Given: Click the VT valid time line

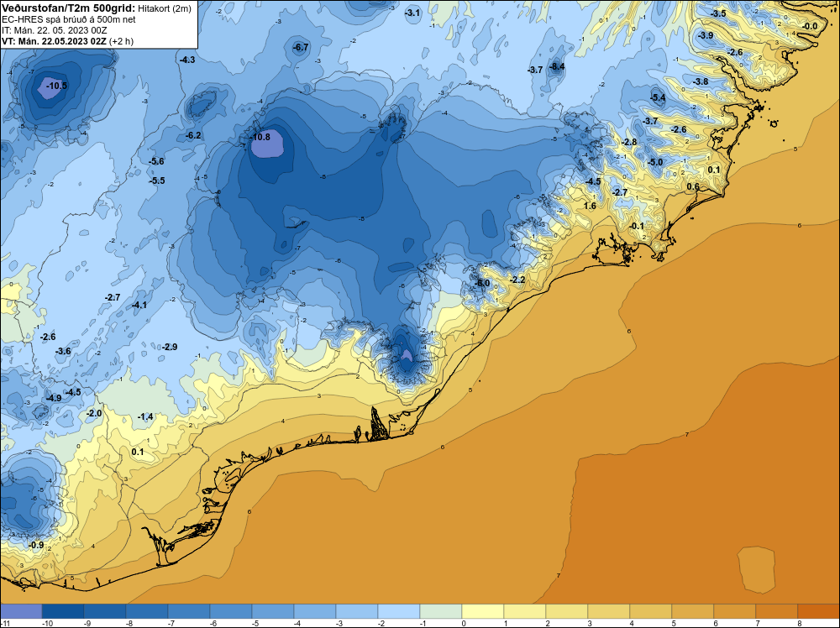Looking at the screenshot, I should point(67,41).
